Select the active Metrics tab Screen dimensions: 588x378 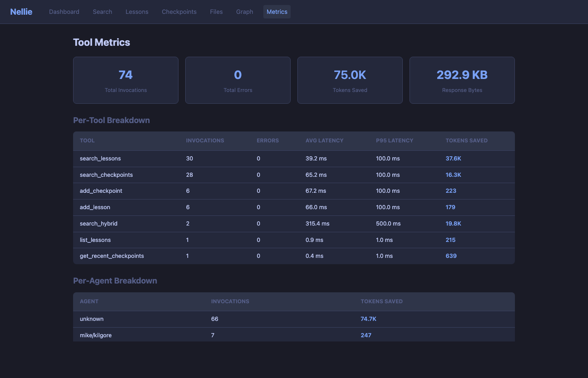[277, 12]
